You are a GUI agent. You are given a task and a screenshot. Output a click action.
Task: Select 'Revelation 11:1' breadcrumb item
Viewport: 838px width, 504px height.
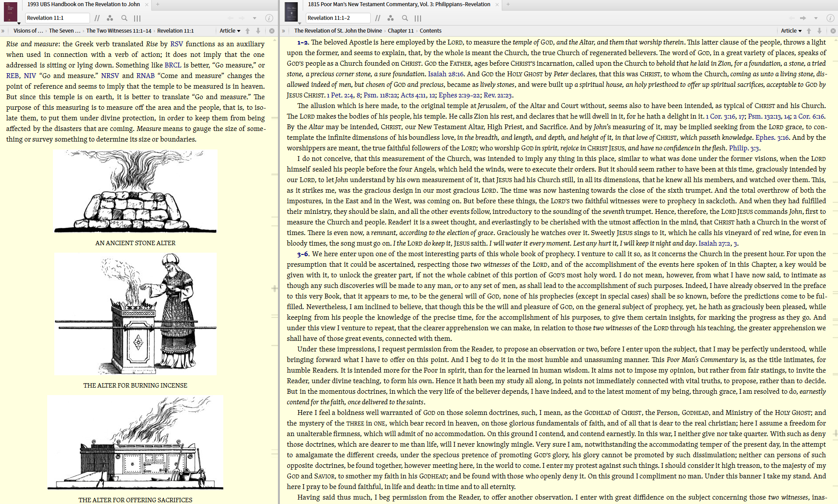click(176, 31)
